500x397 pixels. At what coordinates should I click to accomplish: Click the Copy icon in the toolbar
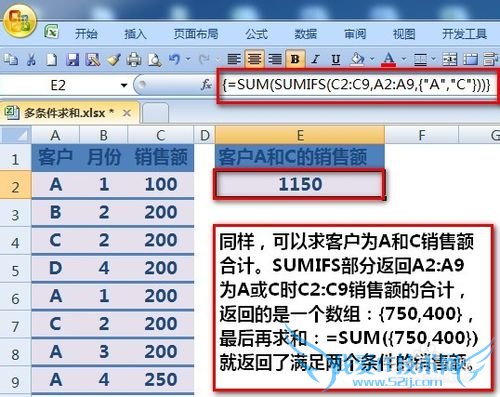(x=11, y=60)
